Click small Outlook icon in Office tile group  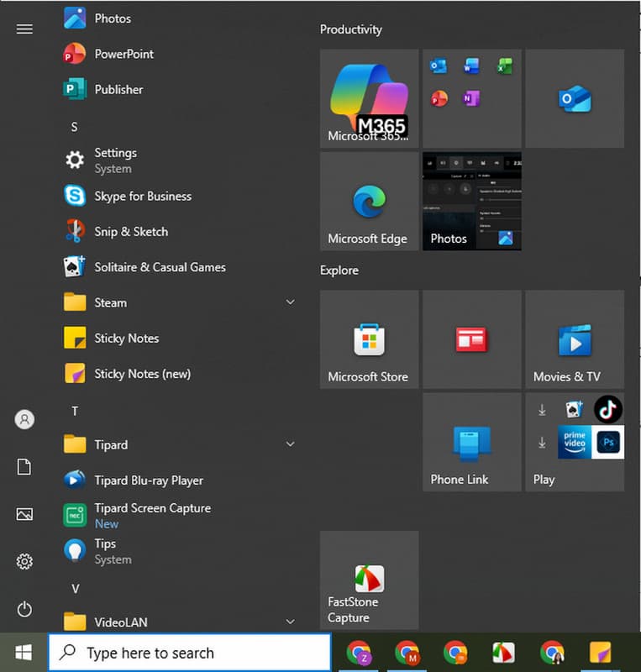click(439, 66)
